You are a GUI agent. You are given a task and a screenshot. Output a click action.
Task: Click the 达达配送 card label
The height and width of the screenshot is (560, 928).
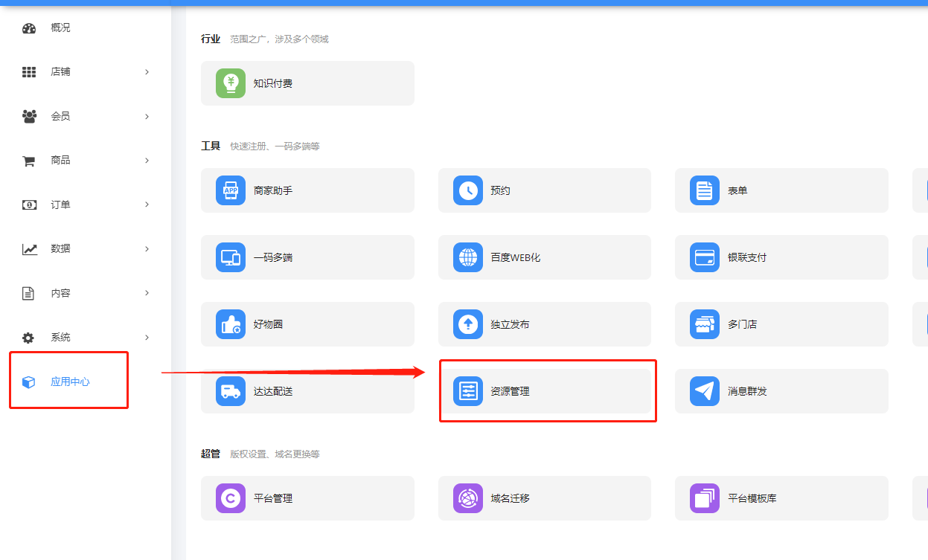(273, 391)
